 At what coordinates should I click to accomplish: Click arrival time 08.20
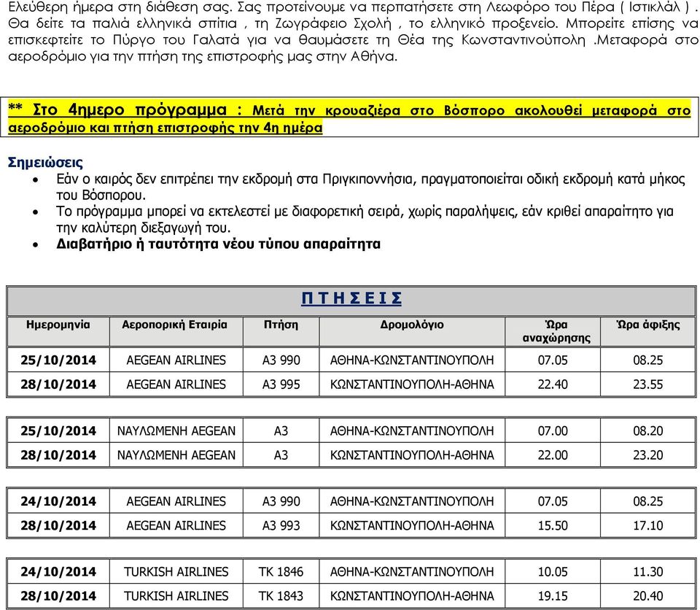click(647, 431)
